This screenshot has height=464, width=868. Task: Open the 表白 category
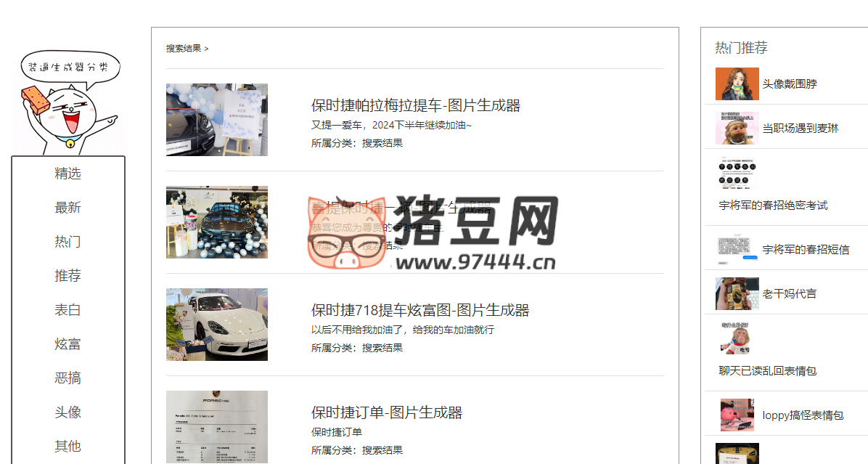coord(67,310)
